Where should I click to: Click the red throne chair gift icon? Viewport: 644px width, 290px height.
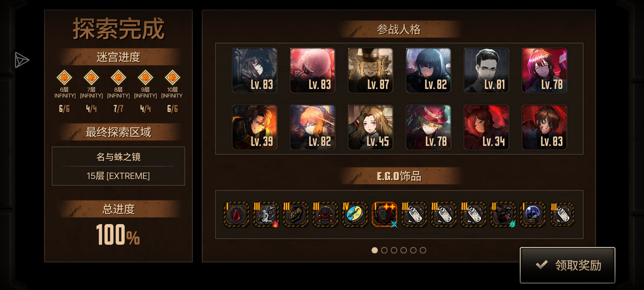325,215
